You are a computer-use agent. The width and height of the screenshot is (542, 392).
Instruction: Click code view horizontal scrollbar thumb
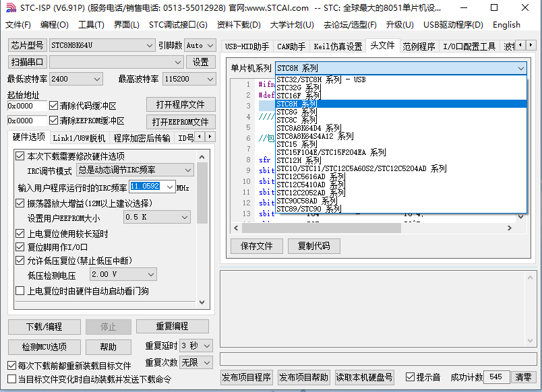(322, 228)
